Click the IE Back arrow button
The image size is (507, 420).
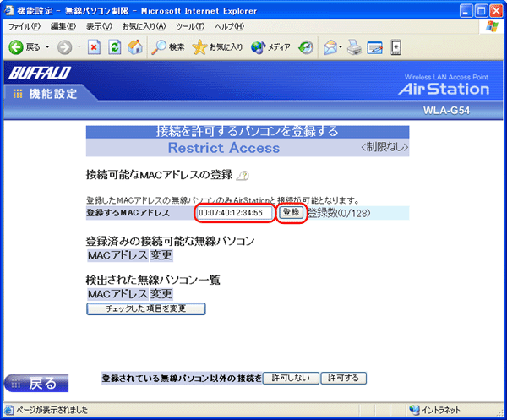click(x=16, y=47)
